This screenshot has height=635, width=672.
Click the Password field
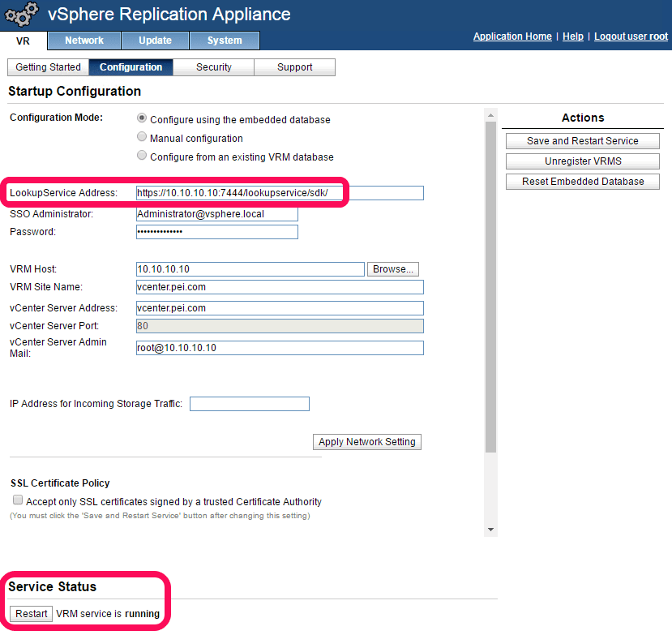(x=217, y=232)
